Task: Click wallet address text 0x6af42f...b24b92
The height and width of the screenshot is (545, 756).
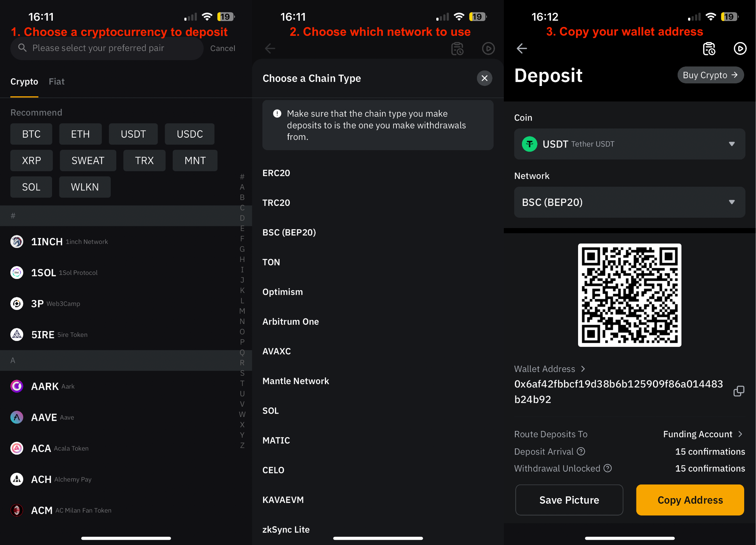Action: click(x=618, y=391)
